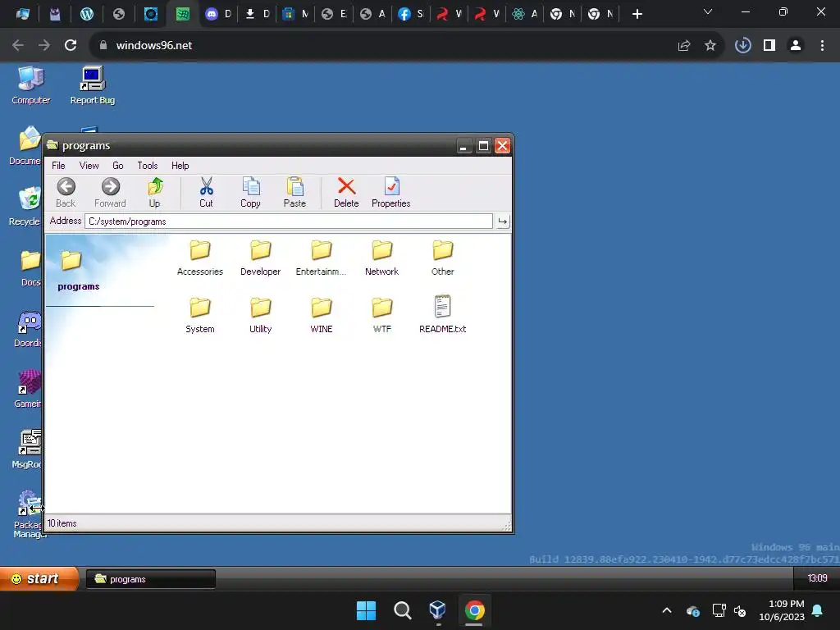Click the red Delete icon
The image size is (840, 630).
pyautogui.click(x=346, y=192)
